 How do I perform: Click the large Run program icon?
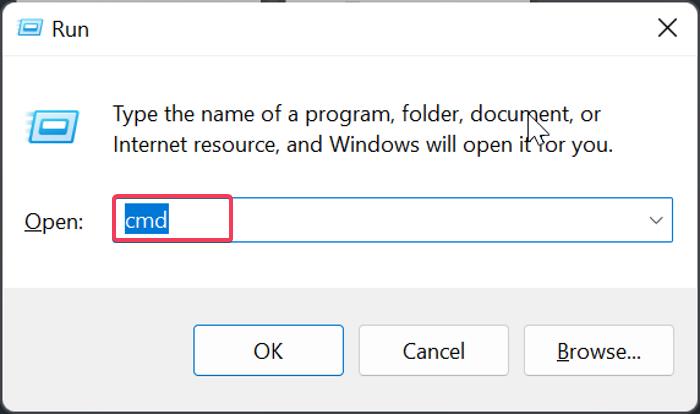(48, 125)
